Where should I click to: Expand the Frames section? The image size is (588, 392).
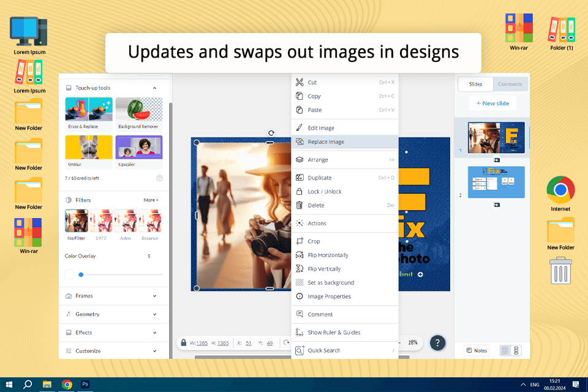(x=114, y=296)
